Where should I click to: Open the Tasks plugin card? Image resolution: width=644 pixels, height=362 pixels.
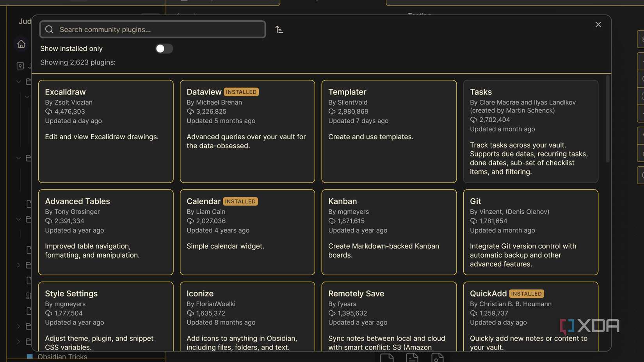(531, 131)
